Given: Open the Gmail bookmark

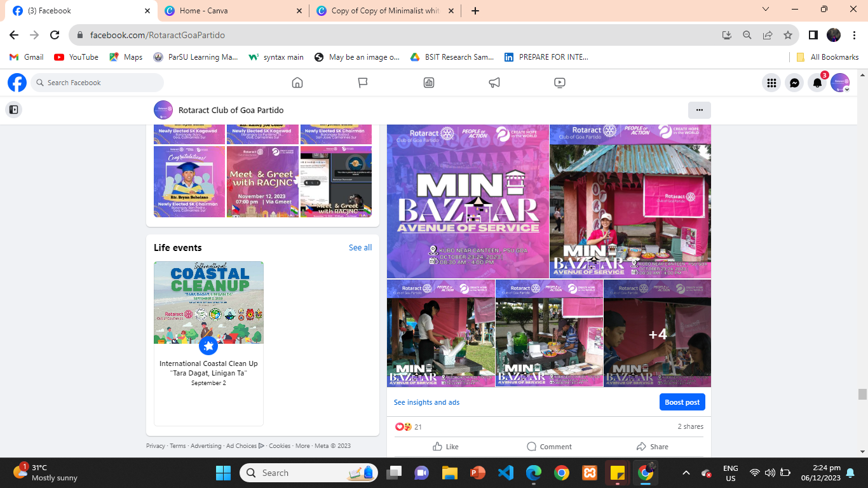Looking at the screenshot, I should [27, 57].
